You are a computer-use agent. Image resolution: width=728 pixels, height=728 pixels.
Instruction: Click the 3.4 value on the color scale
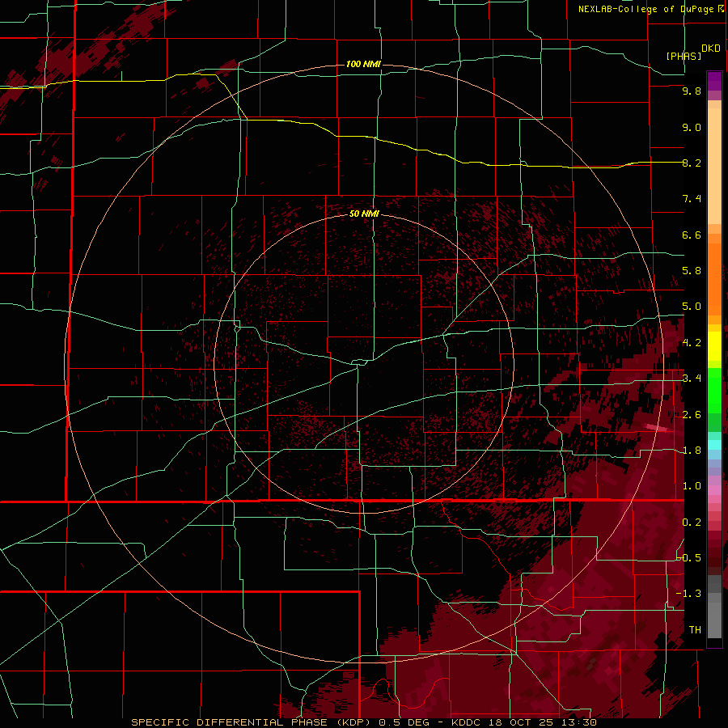pos(692,379)
